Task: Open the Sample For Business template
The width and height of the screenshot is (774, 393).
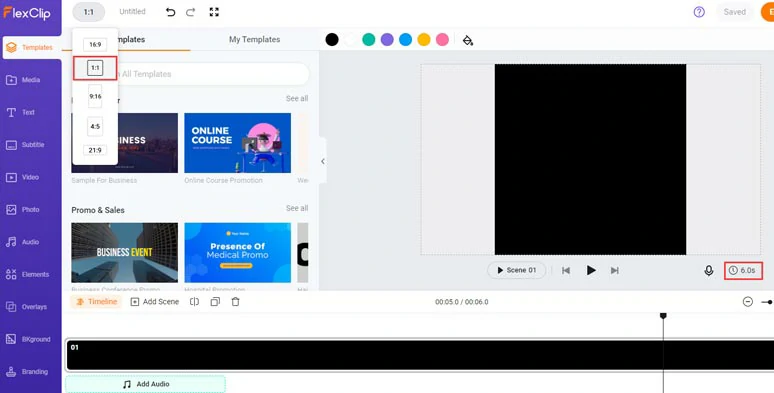Action: 124,143
